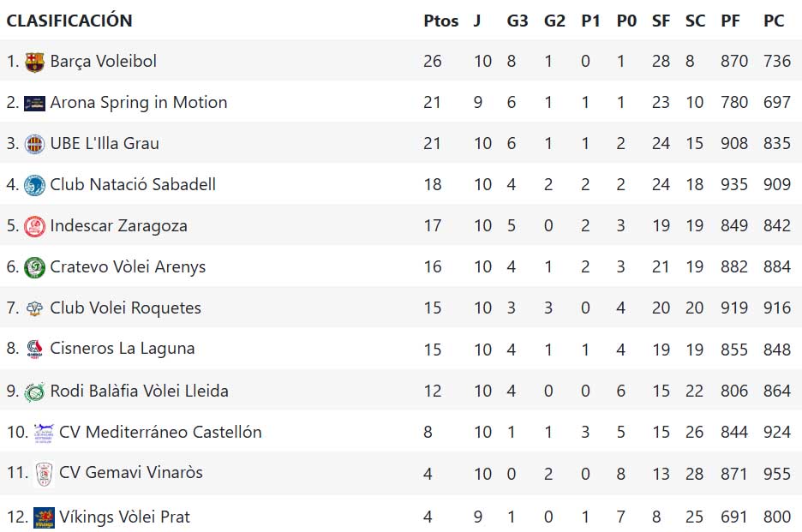Click the Cratevo Vòlei Arenys green logo
The image size is (802, 532).
(x=34, y=267)
